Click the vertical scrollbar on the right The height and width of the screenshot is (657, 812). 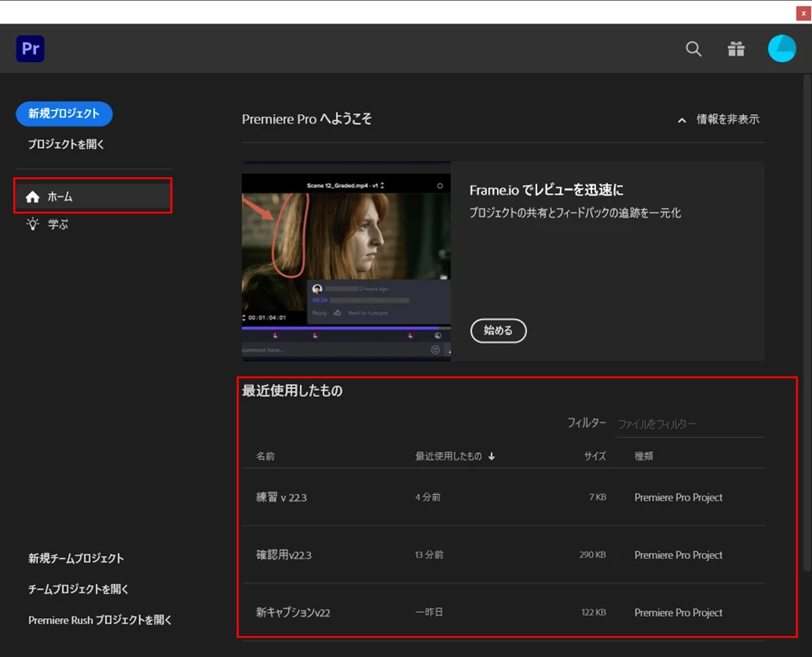(806, 323)
